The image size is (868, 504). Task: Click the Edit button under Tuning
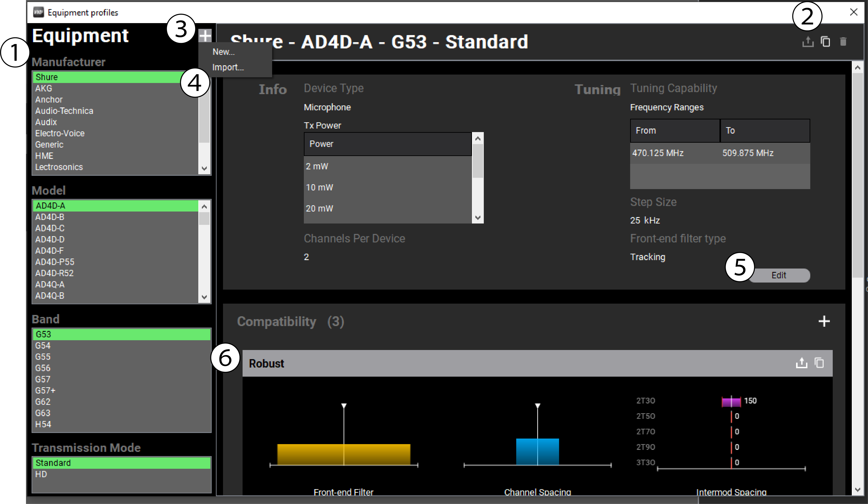(x=779, y=275)
